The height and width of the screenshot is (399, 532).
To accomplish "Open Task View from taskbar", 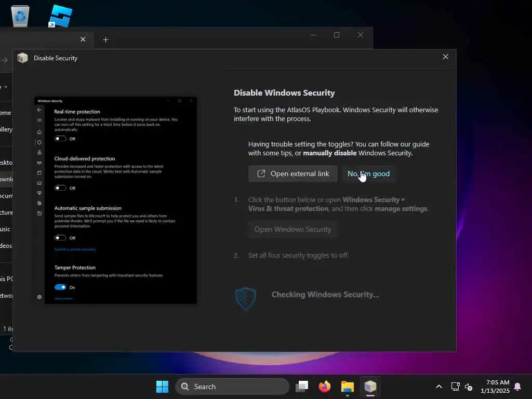I will pyautogui.click(x=302, y=387).
